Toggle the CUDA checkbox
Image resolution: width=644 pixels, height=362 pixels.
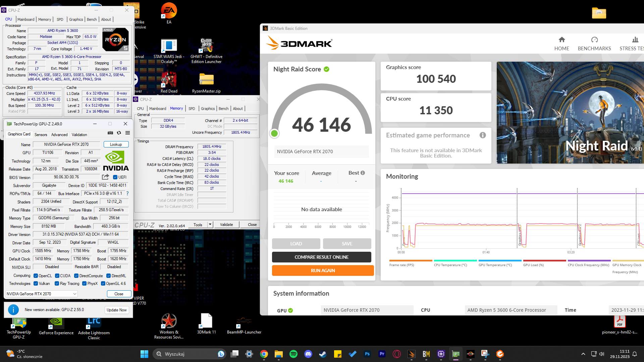pyautogui.click(x=57, y=276)
